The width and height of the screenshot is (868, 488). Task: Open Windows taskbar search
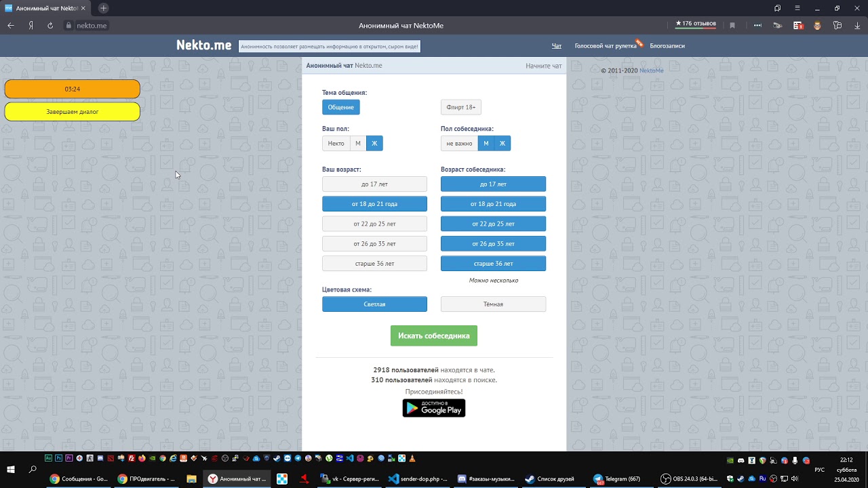click(33, 469)
